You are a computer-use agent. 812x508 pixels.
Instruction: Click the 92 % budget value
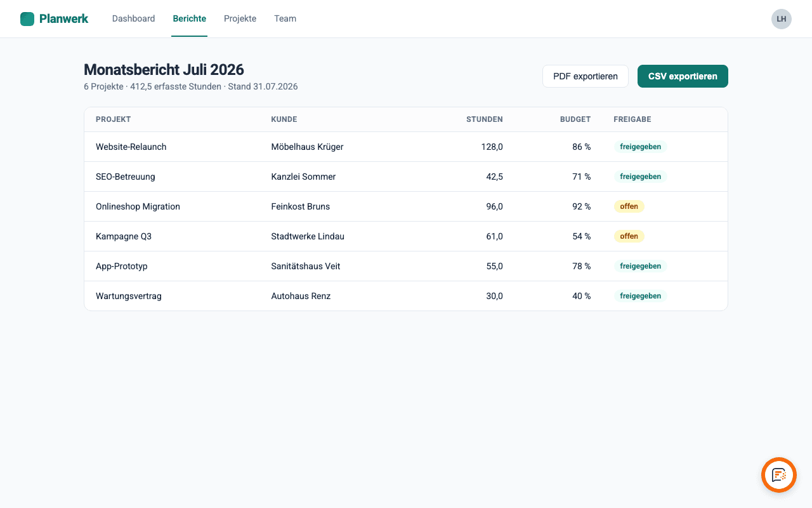pyautogui.click(x=581, y=206)
